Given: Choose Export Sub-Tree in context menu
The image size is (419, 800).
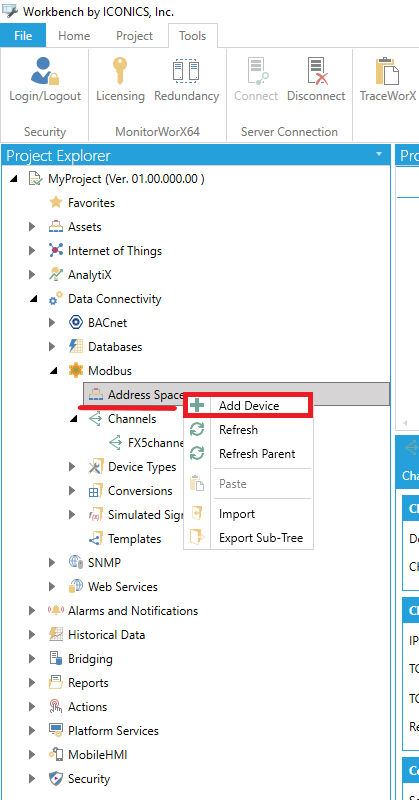Looking at the screenshot, I should [249, 538].
